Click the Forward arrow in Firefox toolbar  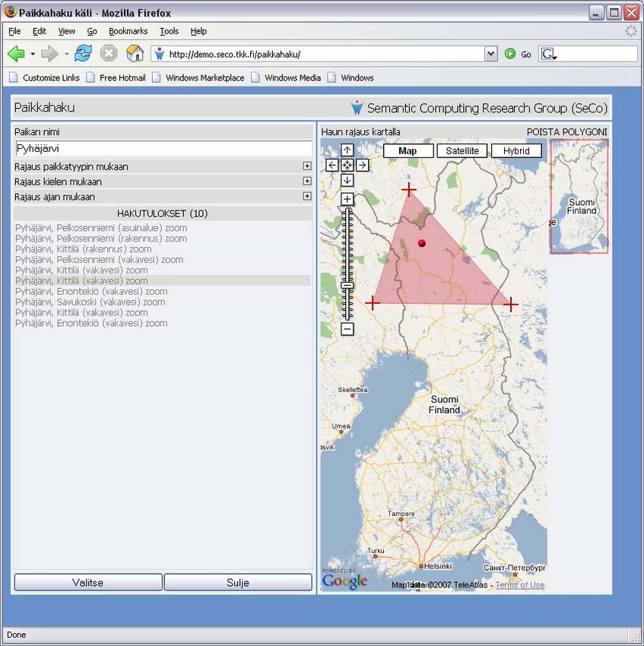(x=50, y=54)
